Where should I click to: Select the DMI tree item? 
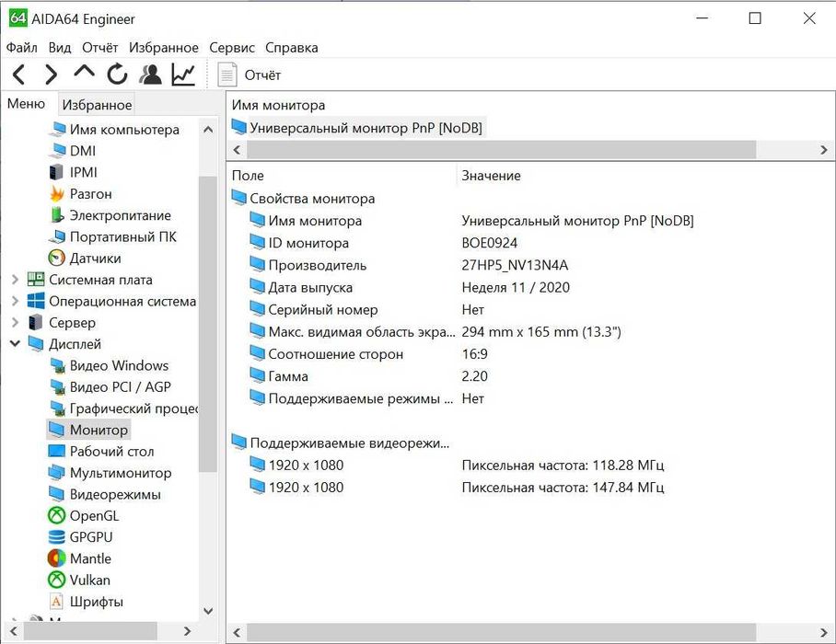pyautogui.click(x=83, y=151)
